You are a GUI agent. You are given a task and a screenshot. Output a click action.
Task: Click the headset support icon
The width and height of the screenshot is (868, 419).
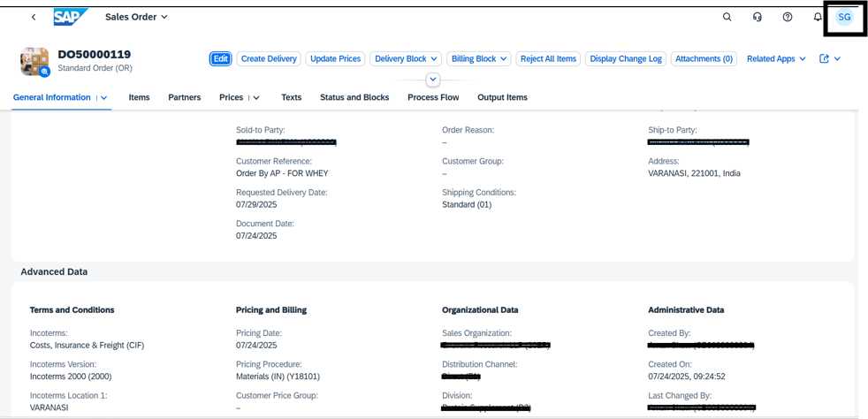(x=758, y=17)
